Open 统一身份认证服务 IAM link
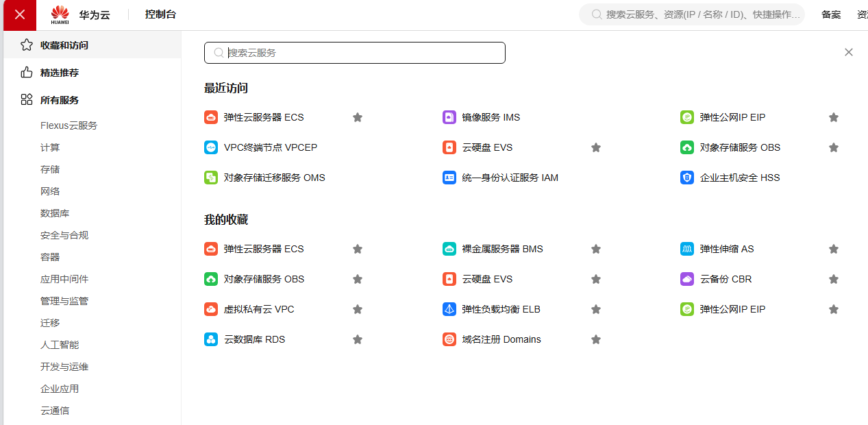Screen dimensions: 868x425 pos(510,178)
